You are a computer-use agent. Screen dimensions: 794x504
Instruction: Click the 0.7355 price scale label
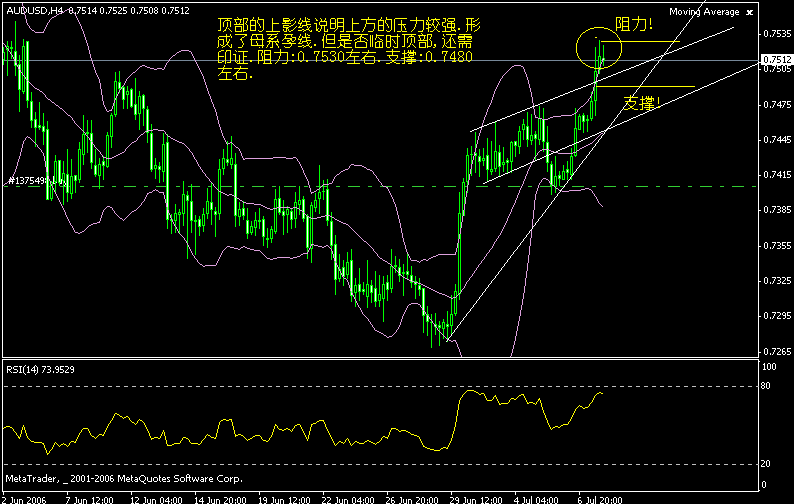point(777,245)
